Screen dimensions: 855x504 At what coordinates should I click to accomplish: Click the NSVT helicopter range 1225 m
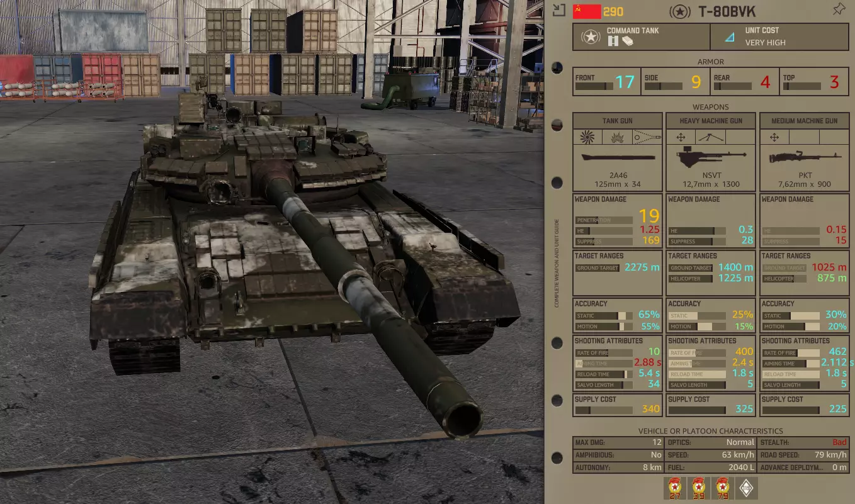coord(735,278)
